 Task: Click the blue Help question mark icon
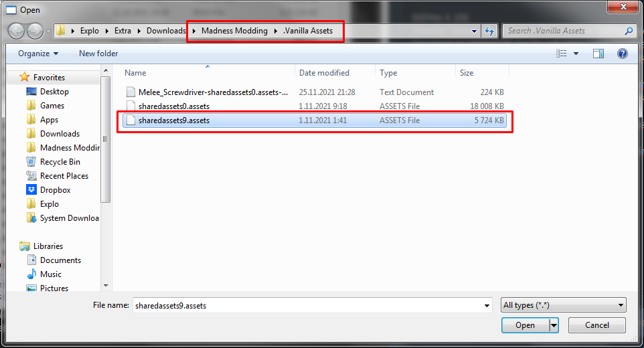[622, 54]
